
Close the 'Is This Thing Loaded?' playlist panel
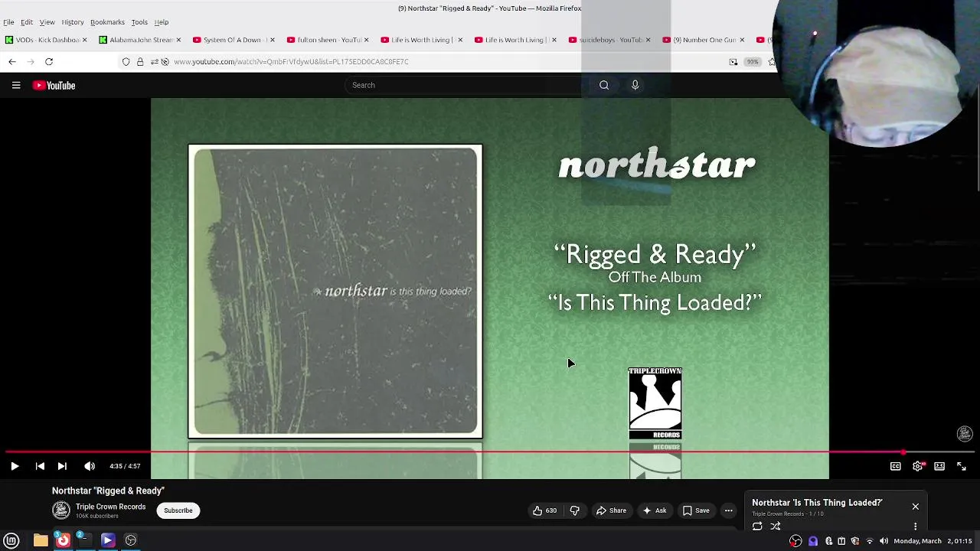915,507
